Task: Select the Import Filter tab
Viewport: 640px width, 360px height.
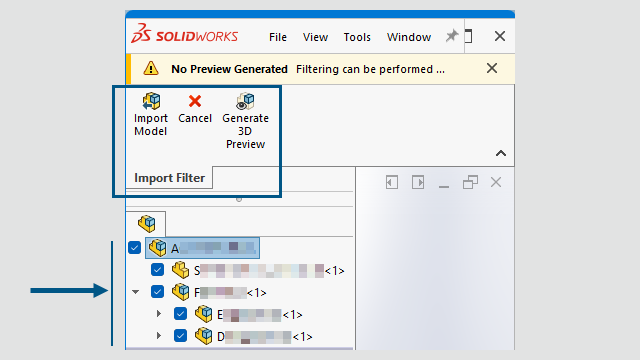Action: (169, 178)
